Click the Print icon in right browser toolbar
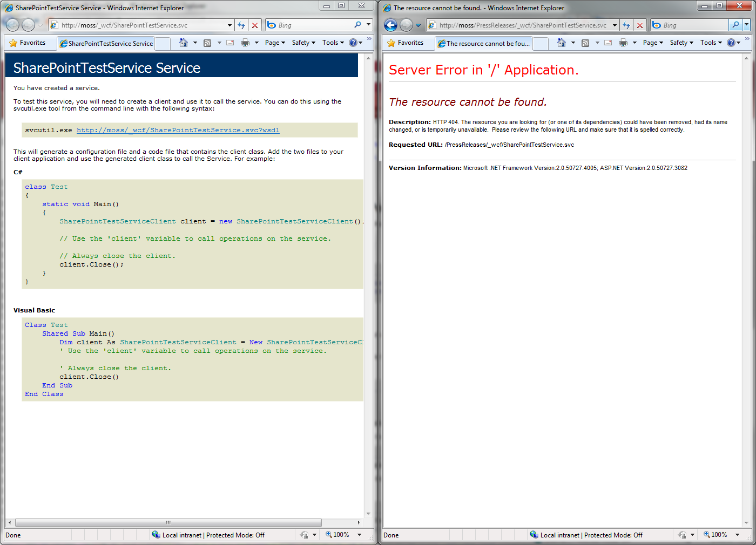The height and width of the screenshot is (545, 756). click(x=623, y=43)
